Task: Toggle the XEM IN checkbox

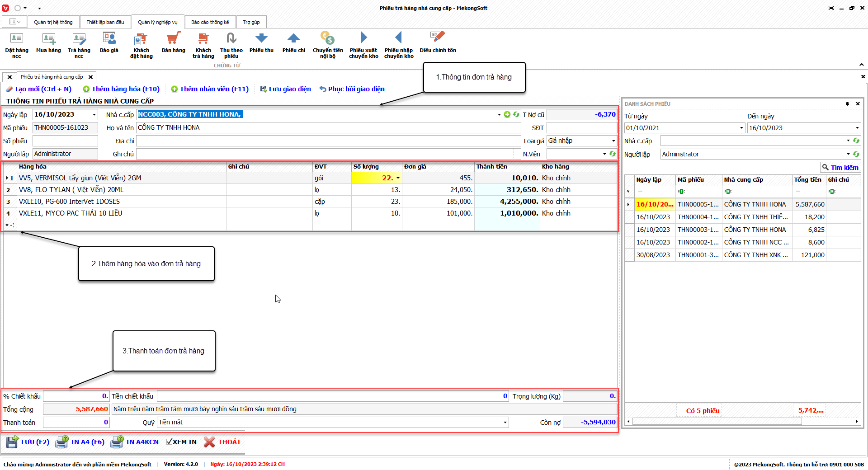Action: 169,442
